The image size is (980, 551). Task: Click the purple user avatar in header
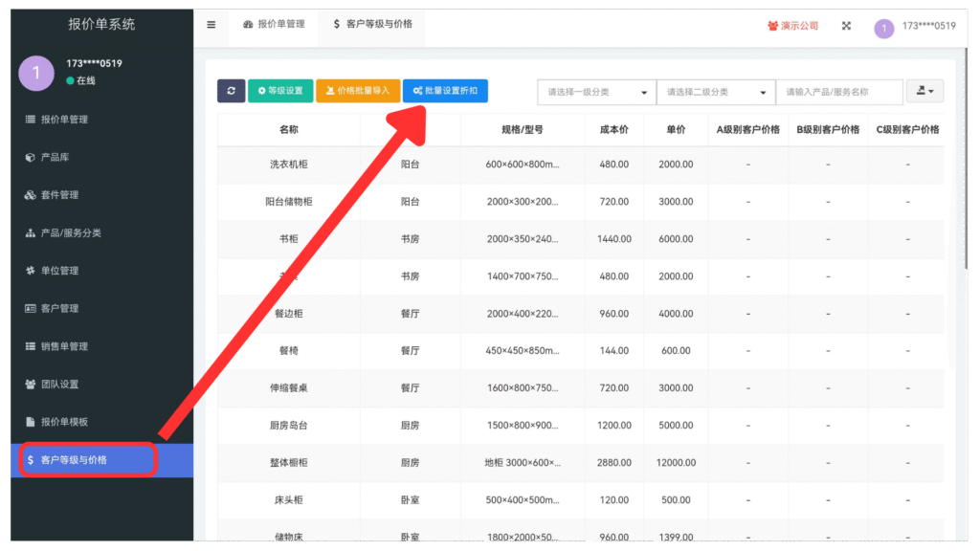pyautogui.click(x=883, y=29)
